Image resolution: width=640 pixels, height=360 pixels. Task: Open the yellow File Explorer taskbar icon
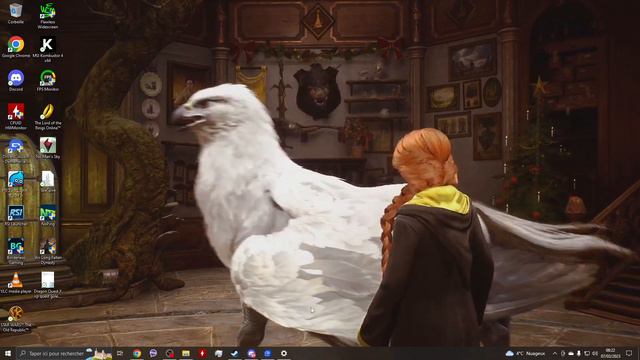186,353
